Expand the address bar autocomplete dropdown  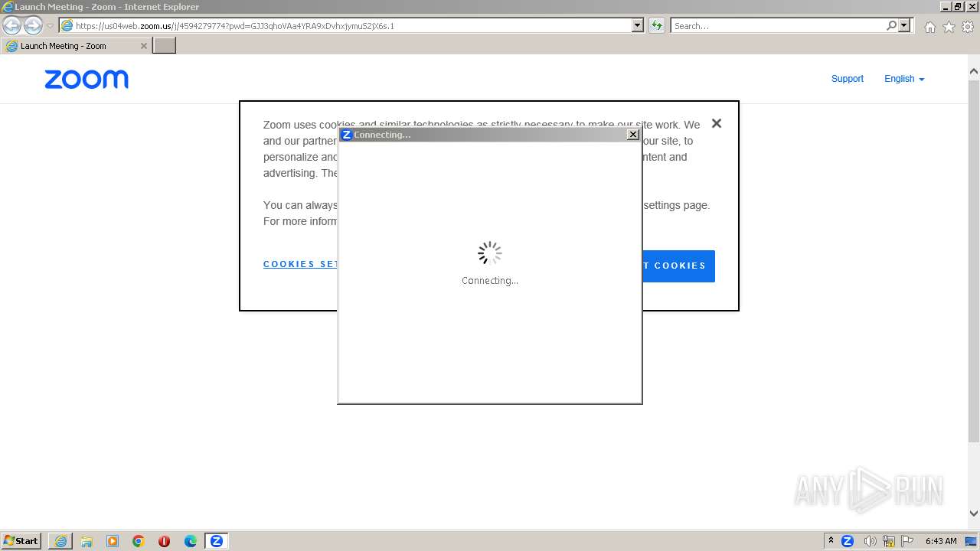pos(638,25)
